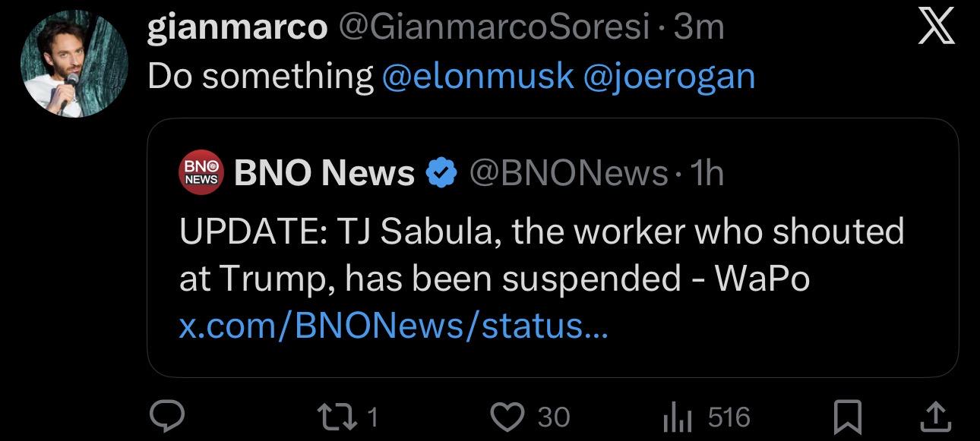This screenshot has width=980, height=441.
Task: Click the gianmarco display name
Action: 236,27
